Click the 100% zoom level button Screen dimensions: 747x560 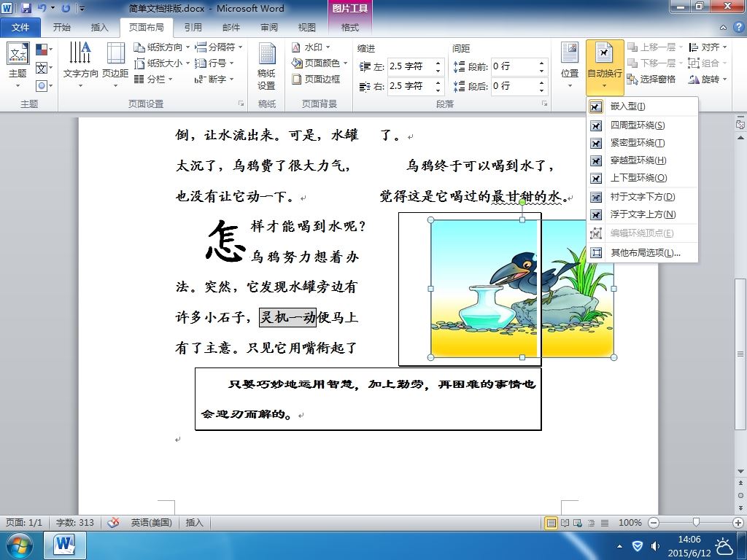(630, 523)
